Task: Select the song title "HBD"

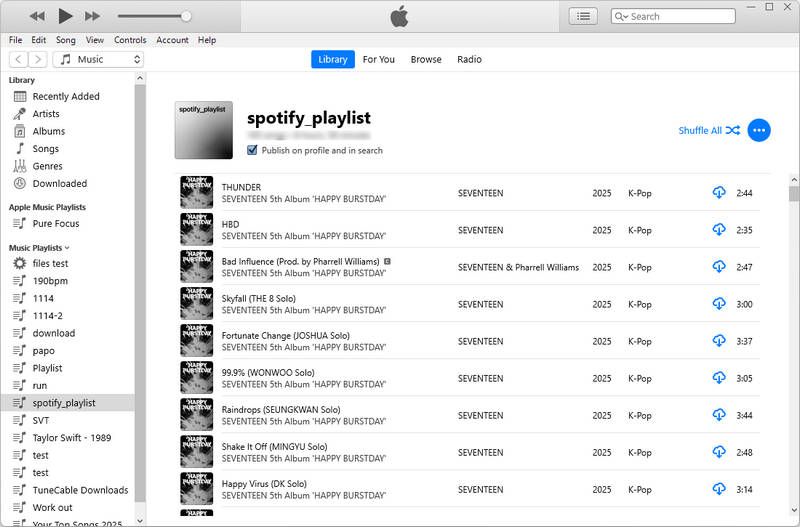Action: (230, 224)
